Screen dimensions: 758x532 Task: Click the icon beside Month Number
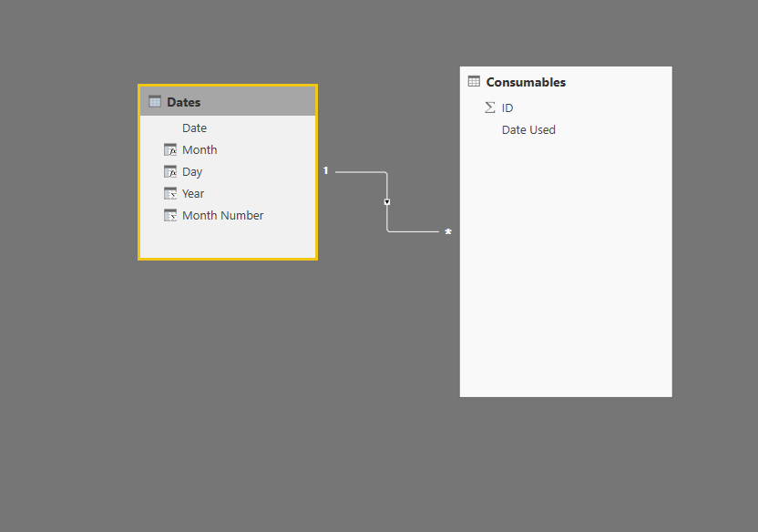tap(170, 215)
